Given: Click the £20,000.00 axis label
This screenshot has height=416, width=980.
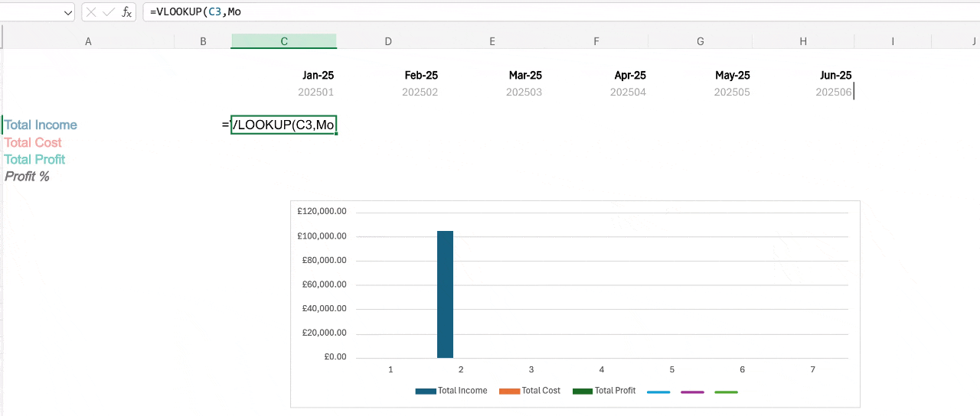Looking at the screenshot, I should (325, 333).
